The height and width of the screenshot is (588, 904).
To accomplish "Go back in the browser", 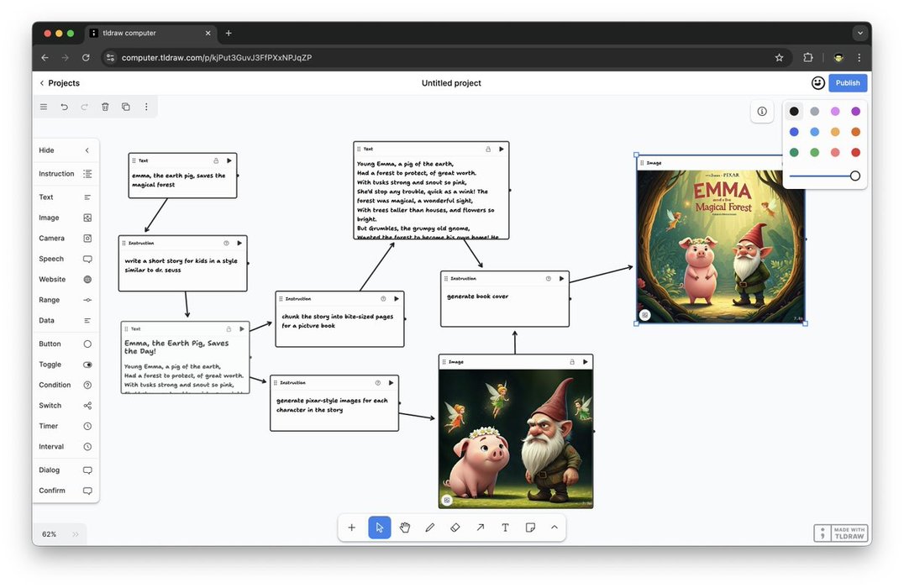I will [45, 58].
